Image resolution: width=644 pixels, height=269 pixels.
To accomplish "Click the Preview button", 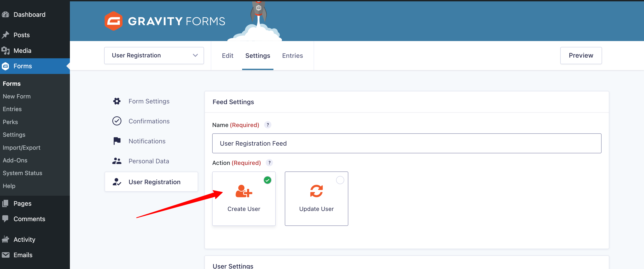I will [x=581, y=55].
